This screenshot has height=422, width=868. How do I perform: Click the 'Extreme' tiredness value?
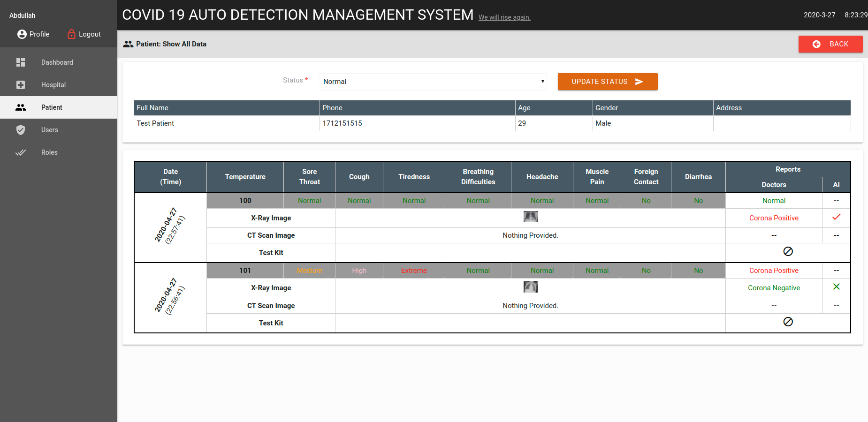414,271
